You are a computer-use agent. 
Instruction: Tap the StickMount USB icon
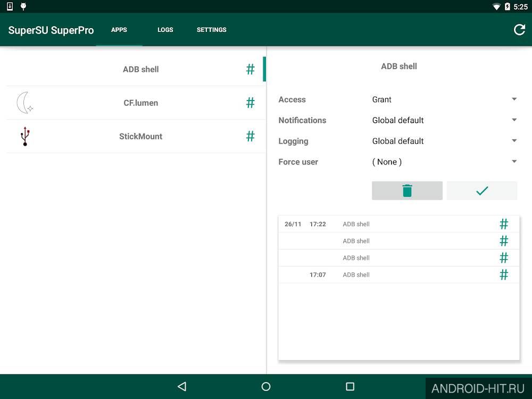pos(25,136)
